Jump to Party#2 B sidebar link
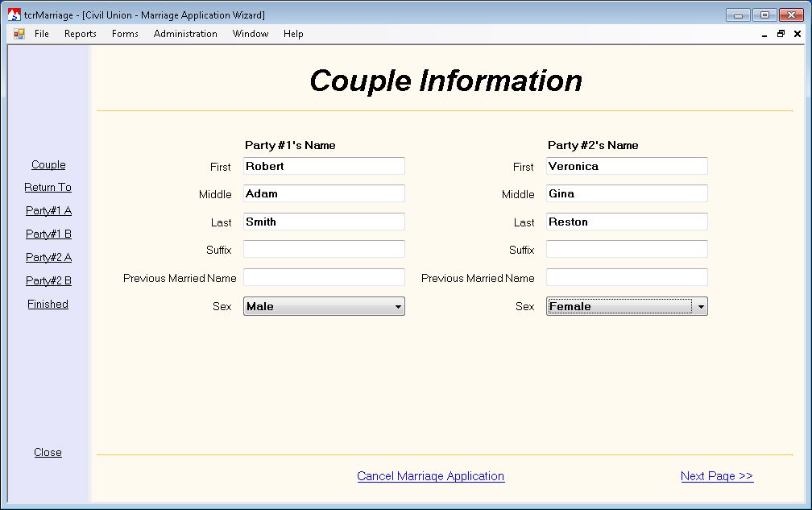 coord(48,281)
